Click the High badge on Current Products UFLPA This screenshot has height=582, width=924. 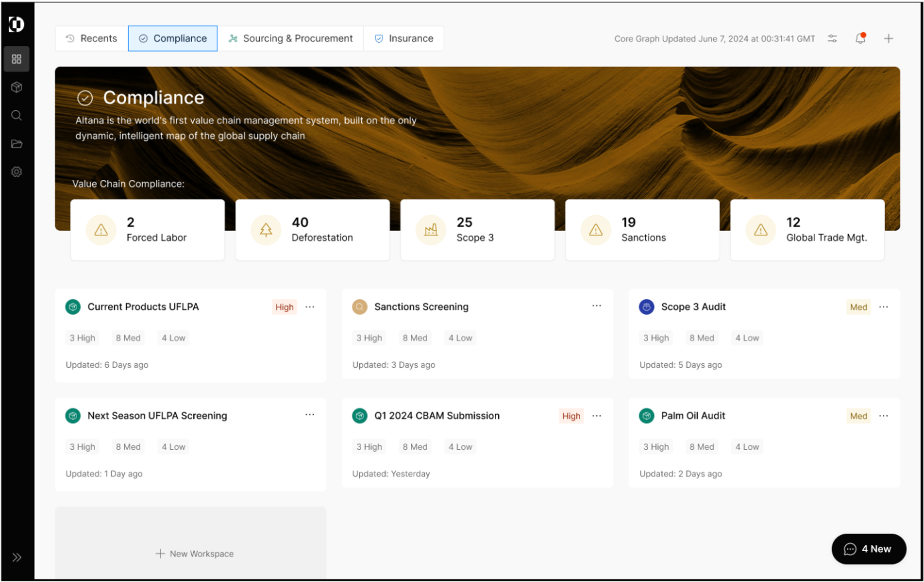pos(285,307)
